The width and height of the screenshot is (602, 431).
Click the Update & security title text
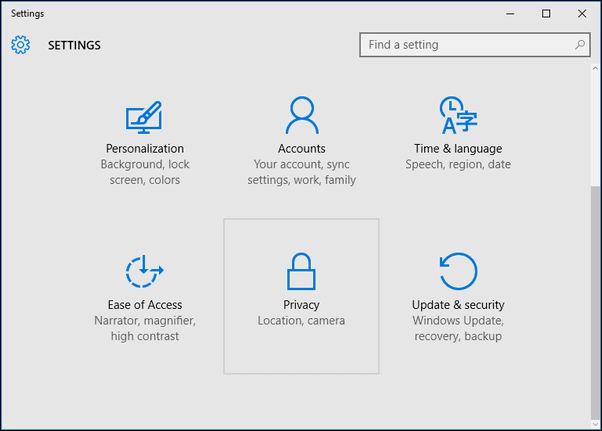[458, 305]
